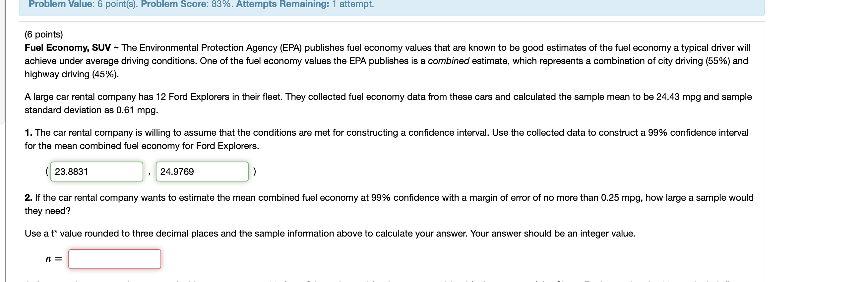Click the 'Attempts Remaining' label in banner
868x282 pixels.
pos(282,4)
